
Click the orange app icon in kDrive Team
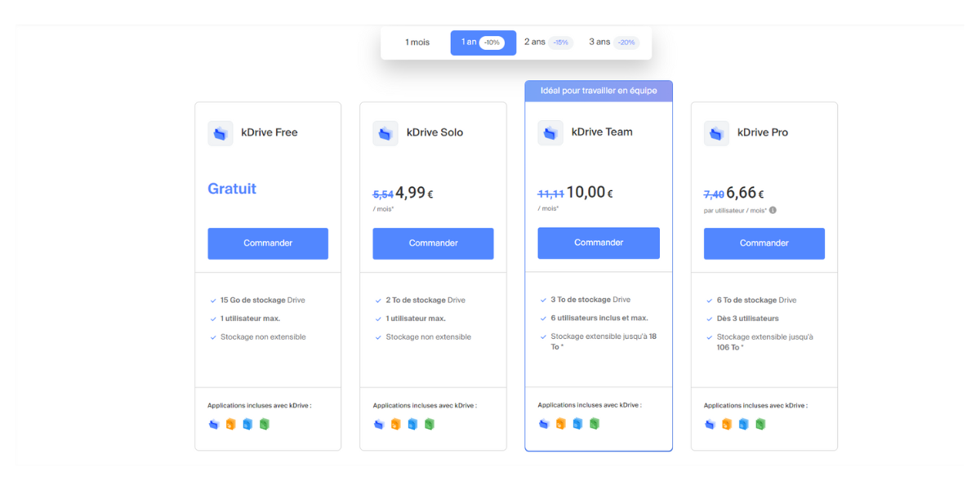tap(560, 424)
